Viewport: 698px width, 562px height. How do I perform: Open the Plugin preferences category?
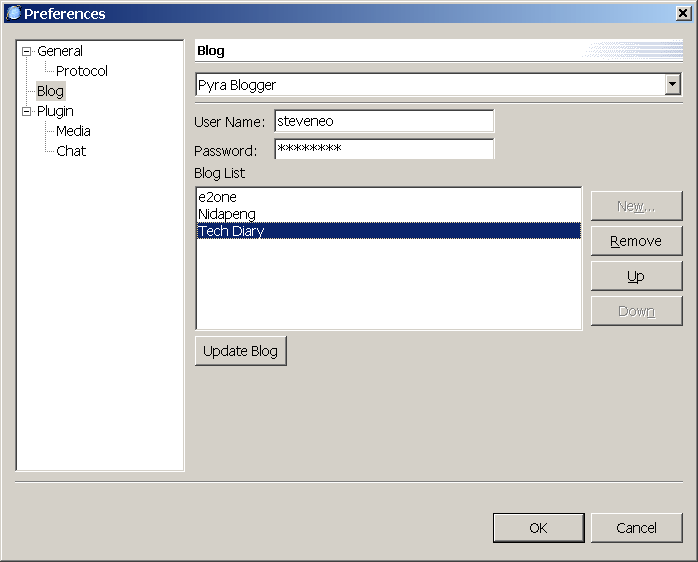55,111
